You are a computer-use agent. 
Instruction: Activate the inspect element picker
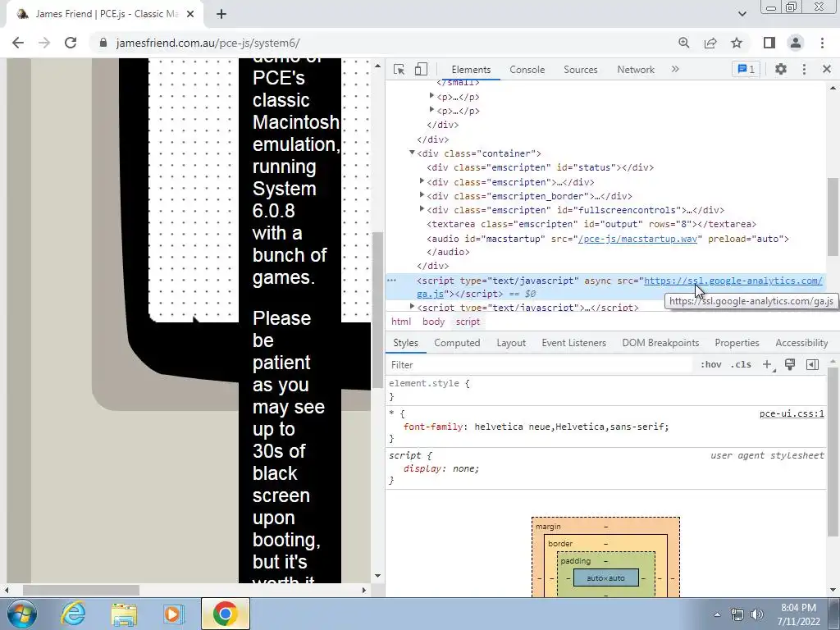point(399,70)
